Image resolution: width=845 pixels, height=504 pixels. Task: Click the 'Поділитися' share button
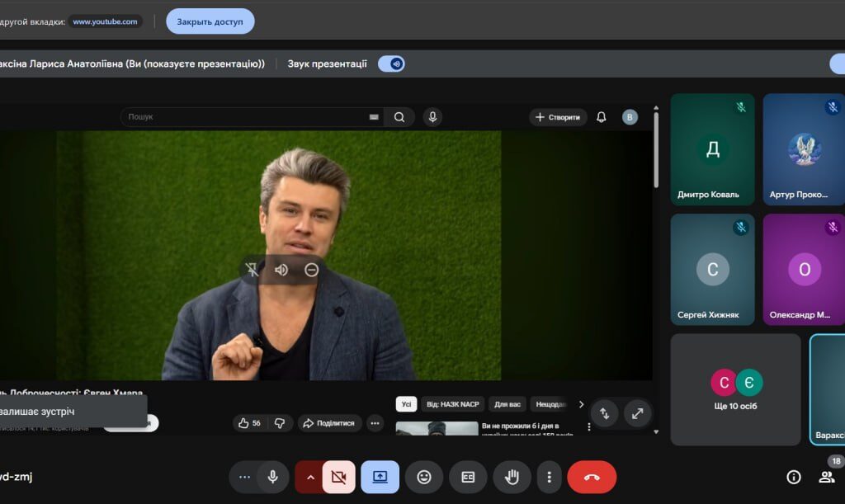(x=329, y=423)
